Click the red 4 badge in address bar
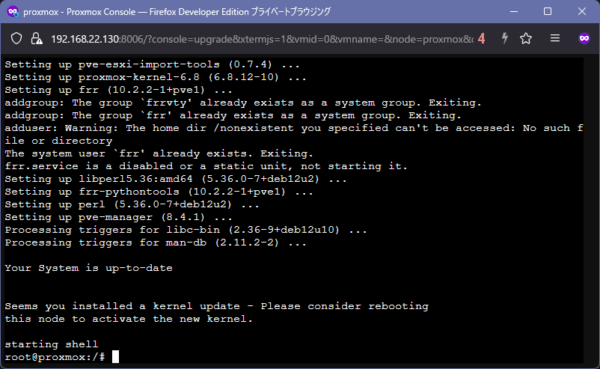 tap(481, 39)
